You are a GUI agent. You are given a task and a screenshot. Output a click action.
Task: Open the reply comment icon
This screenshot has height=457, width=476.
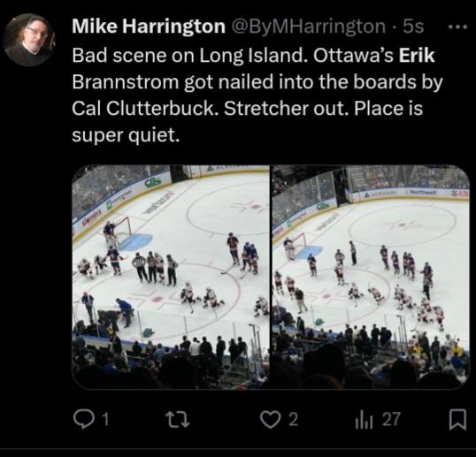coord(81,420)
